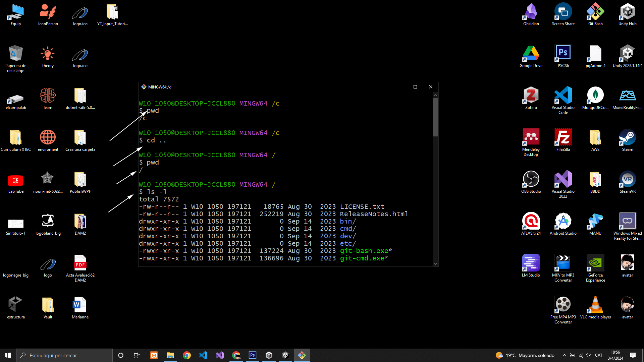Screen dimensions: 644x362
Task: Open the Windows Start button
Action: pos(8,355)
